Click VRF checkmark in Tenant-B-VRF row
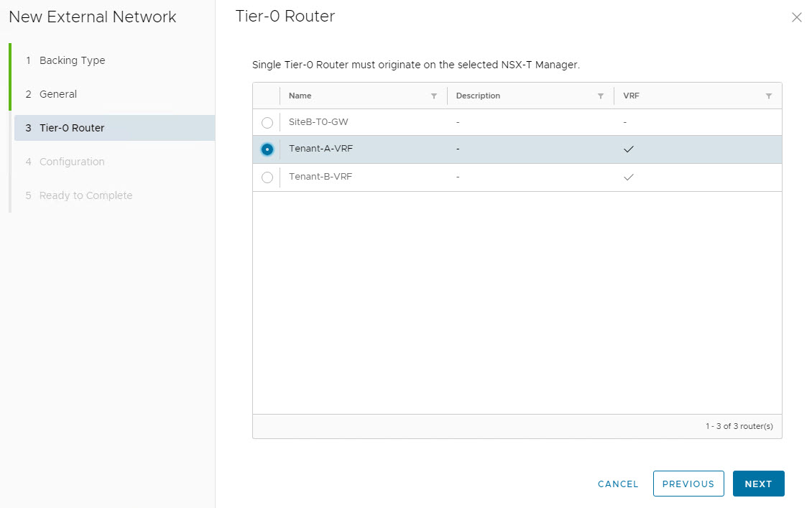Screen dimensions: 812x508 tap(629, 177)
